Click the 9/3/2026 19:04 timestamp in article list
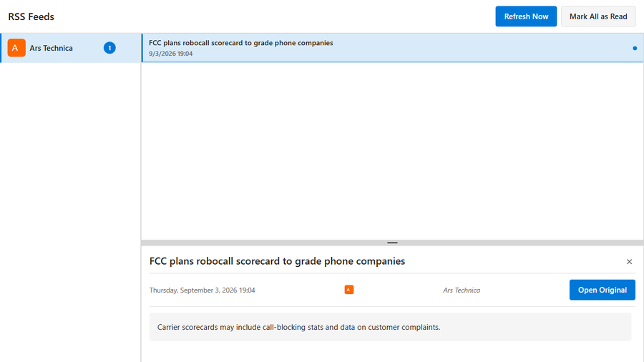The image size is (644, 362). pos(170,54)
